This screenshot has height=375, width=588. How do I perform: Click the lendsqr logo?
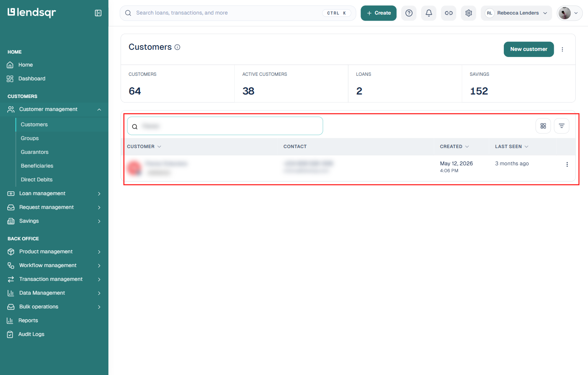coord(32,13)
